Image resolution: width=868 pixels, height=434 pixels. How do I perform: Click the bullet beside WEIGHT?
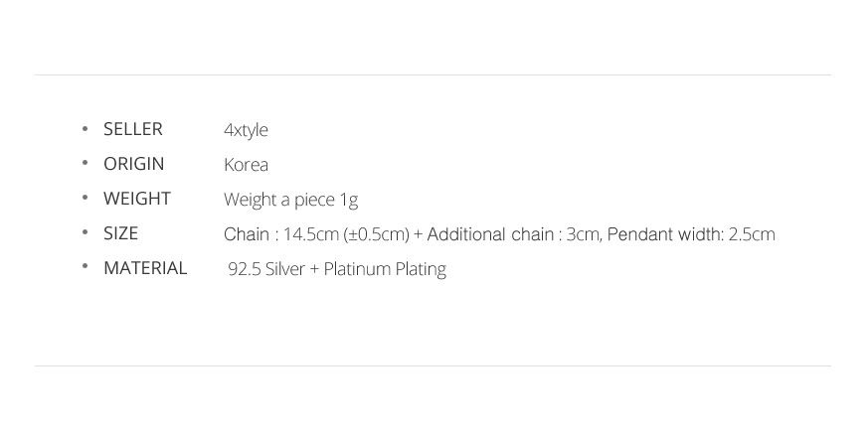tap(85, 198)
